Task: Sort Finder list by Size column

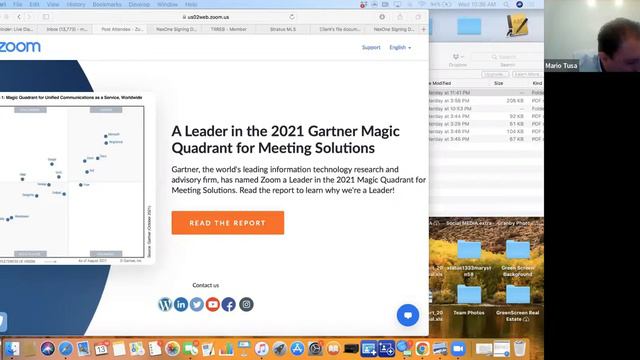Action: (499, 83)
